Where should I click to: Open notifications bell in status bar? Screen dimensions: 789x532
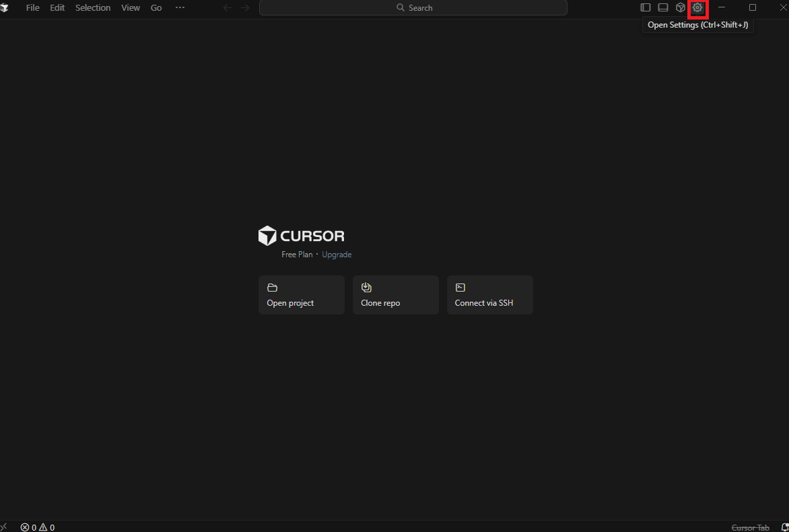(784, 527)
